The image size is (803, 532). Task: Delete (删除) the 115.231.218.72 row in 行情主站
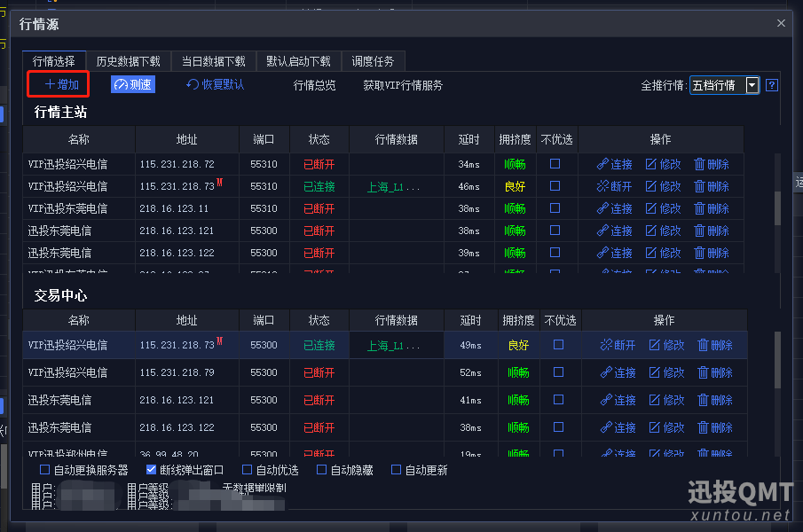[712, 164]
